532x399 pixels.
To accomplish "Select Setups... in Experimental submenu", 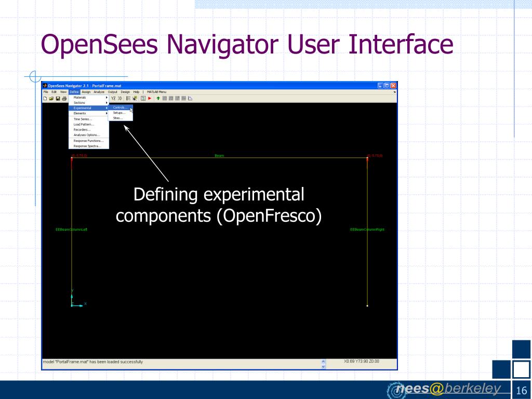I will tap(121, 113).
